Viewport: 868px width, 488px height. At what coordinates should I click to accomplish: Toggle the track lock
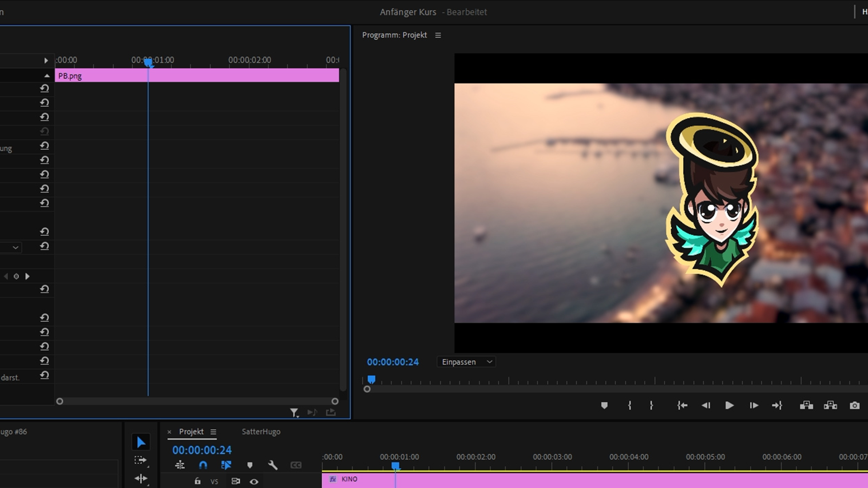198,481
